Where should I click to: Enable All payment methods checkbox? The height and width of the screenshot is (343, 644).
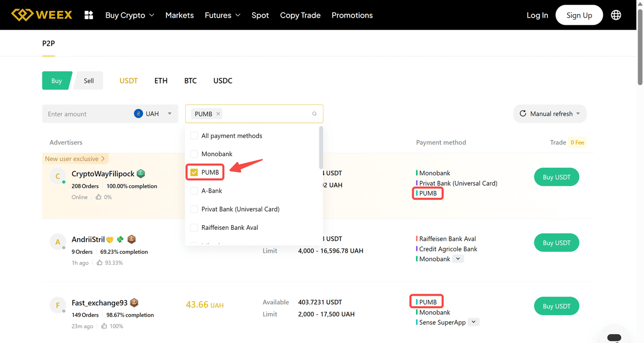(x=194, y=136)
